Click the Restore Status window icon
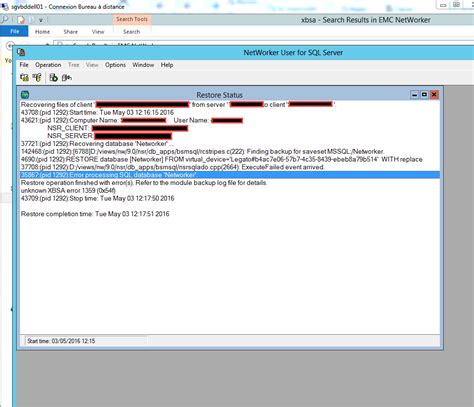 [25, 95]
